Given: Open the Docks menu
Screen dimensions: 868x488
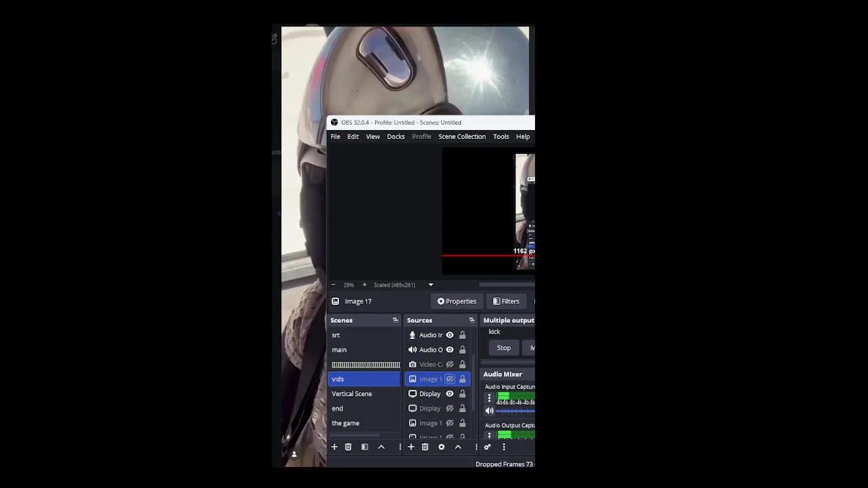Looking at the screenshot, I should click(x=395, y=136).
